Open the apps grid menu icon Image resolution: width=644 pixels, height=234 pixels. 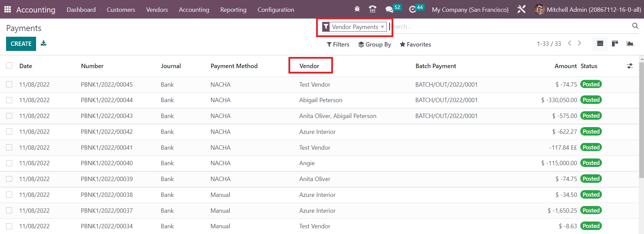[7, 9]
